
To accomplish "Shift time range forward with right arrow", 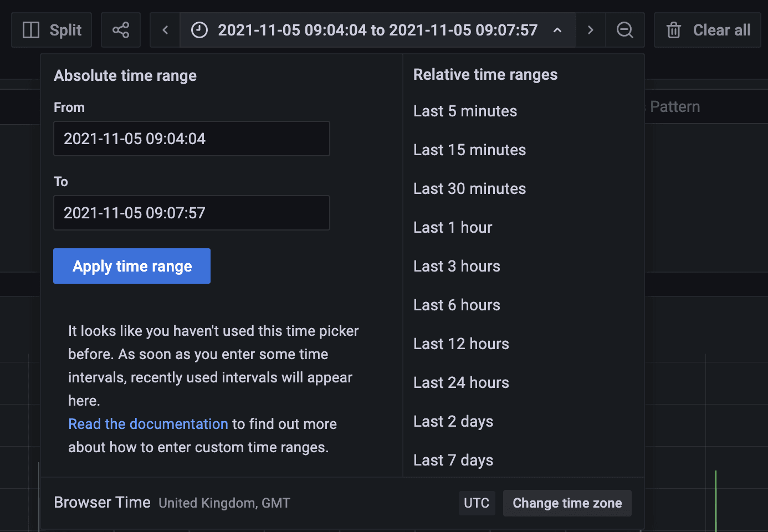I will pos(591,30).
